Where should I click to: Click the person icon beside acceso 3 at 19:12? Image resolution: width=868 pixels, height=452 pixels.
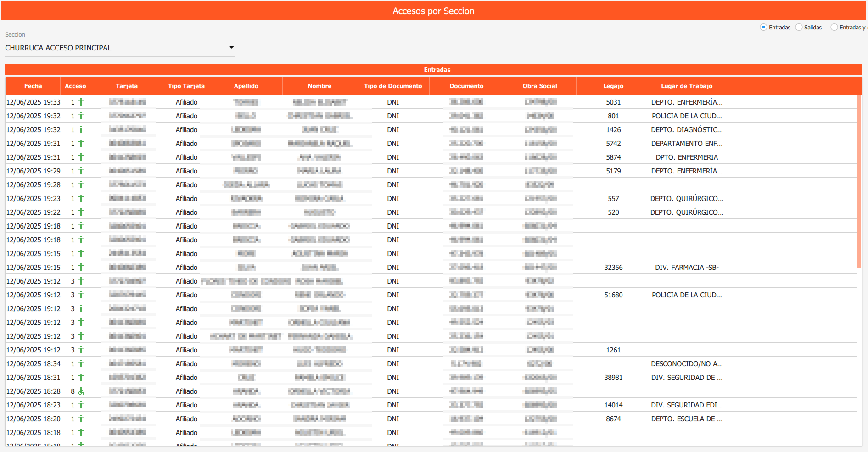tap(81, 281)
